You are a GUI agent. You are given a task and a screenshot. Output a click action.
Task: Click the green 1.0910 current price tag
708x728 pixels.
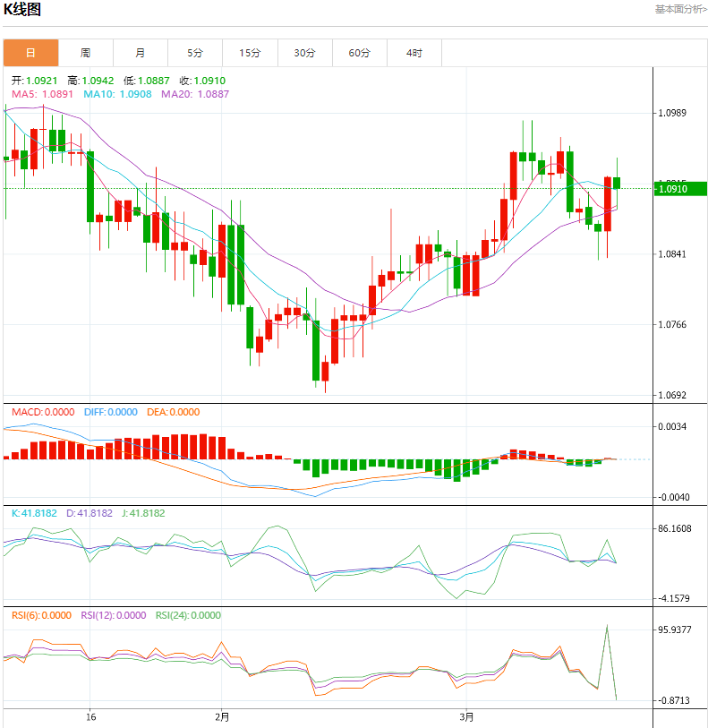point(680,189)
